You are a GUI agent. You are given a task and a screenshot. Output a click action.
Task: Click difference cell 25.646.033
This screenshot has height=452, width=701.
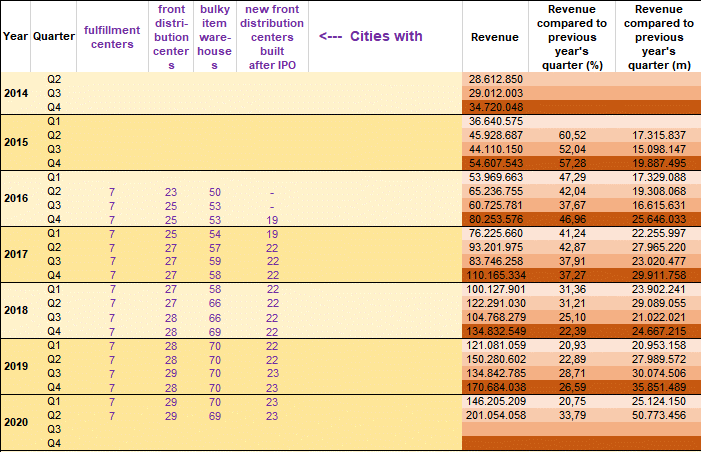(659, 219)
